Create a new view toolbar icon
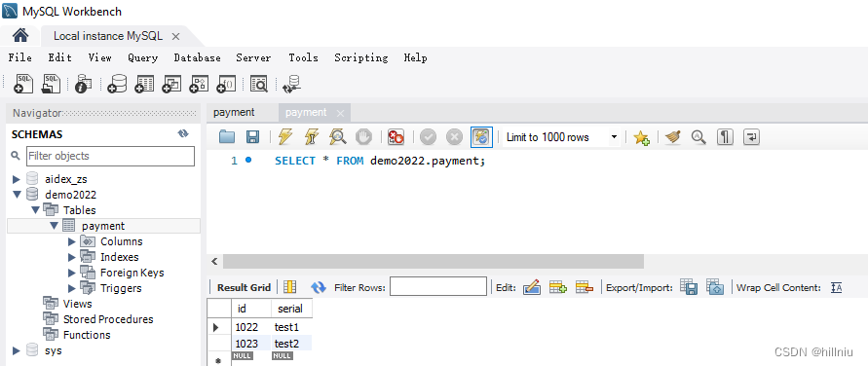The width and height of the screenshot is (868, 366). pyautogui.click(x=171, y=83)
